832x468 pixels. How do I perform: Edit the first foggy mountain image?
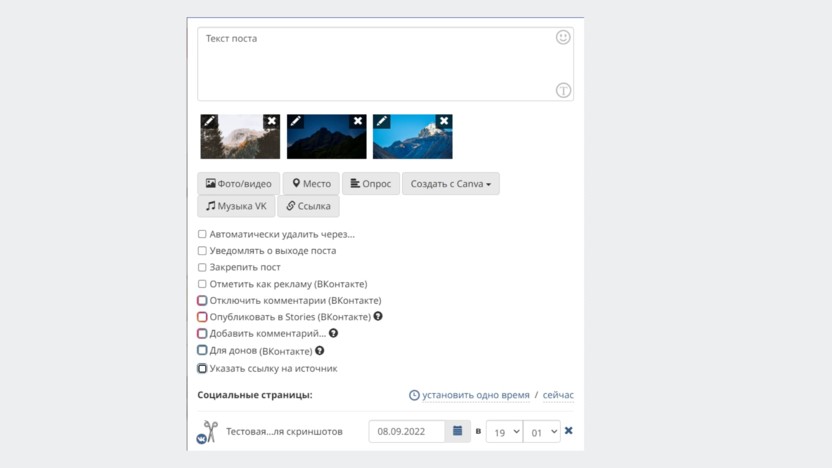pos(209,121)
